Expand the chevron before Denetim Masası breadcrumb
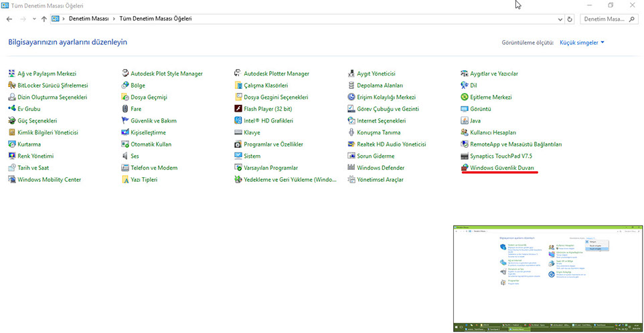Image resolution: width=644 pixels, height=333 pixels. tap(64, 19)
